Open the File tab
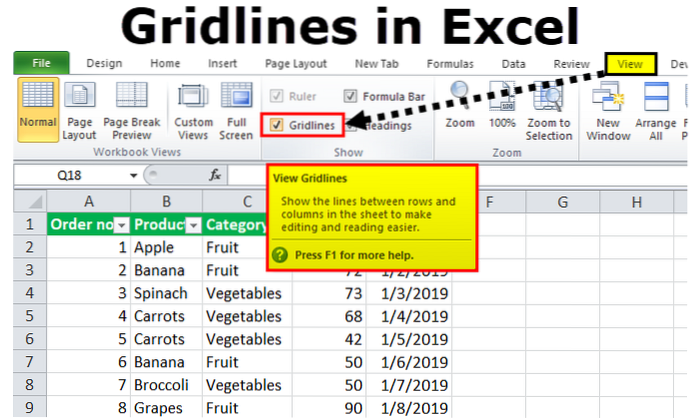 [40, 63]
